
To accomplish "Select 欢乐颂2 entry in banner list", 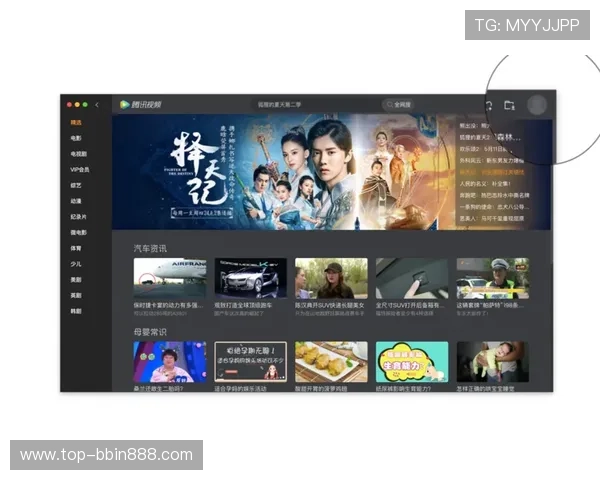I will [x=483, y=149].
